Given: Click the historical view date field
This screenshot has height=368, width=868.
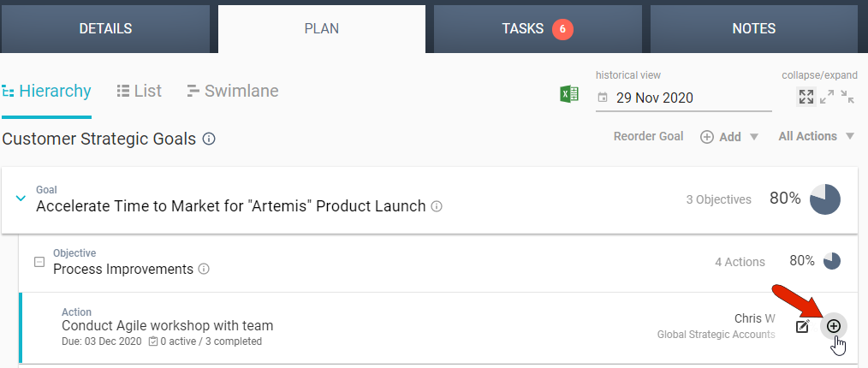Looking at the screenshot, I should point(683,98).
